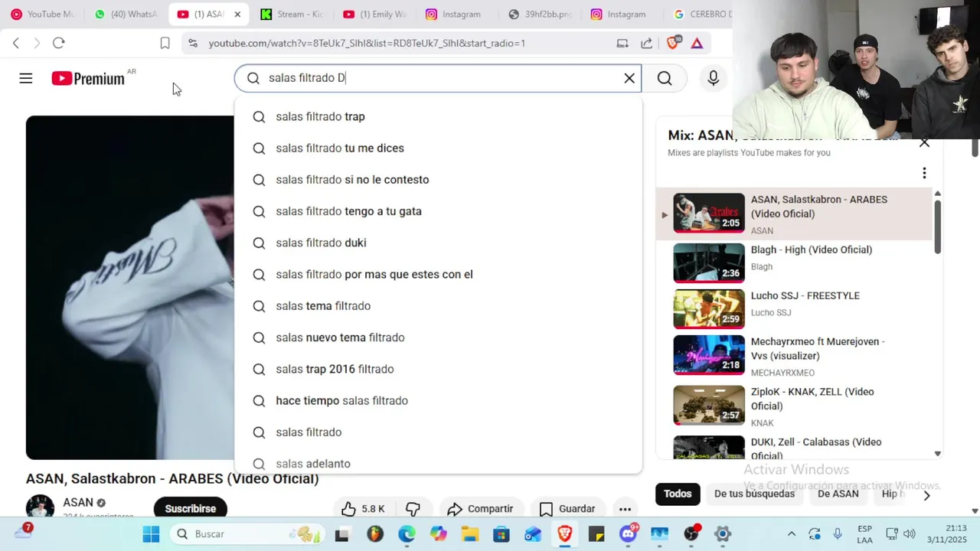Open Discord from taskbar

click(629, 534)
